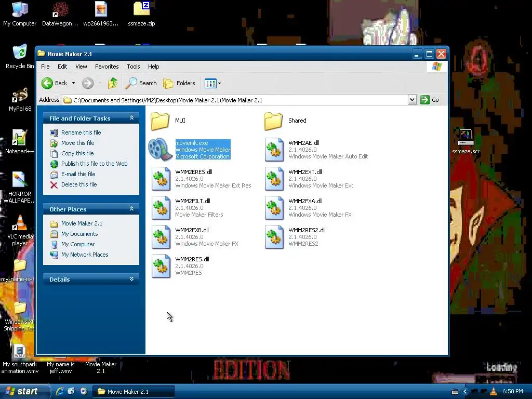532x399 pixels.
Task: Open Movie Maker 2.1 in Other Places
Action: [82, 223]
